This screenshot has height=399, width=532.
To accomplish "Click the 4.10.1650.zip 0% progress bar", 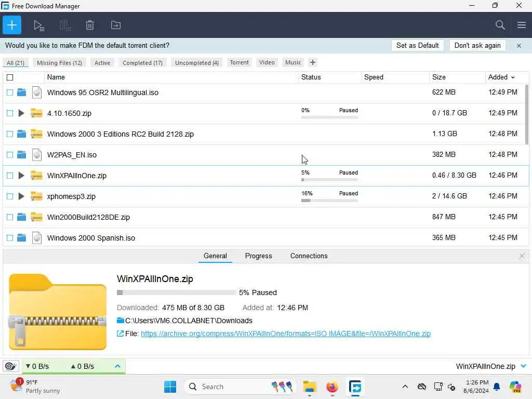I will [329, 117].
